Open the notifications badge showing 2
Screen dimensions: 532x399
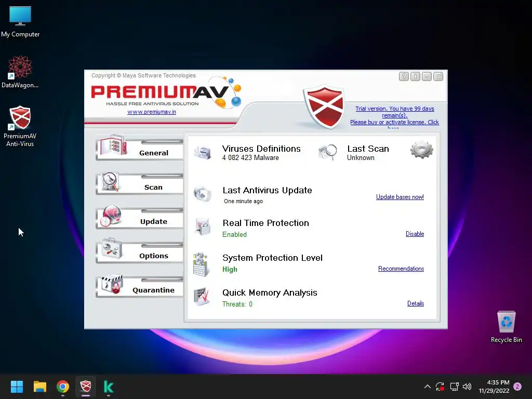pyautogui.click(x=517, y=387)
